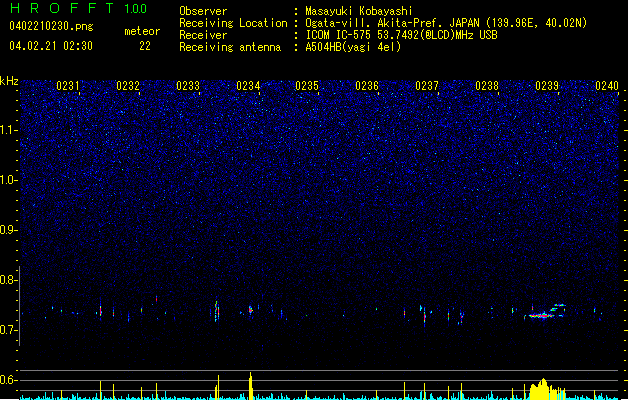The image size is (629, 400).
Task: Click the 0.7 kHz axis label
Action: pos(9,330)
